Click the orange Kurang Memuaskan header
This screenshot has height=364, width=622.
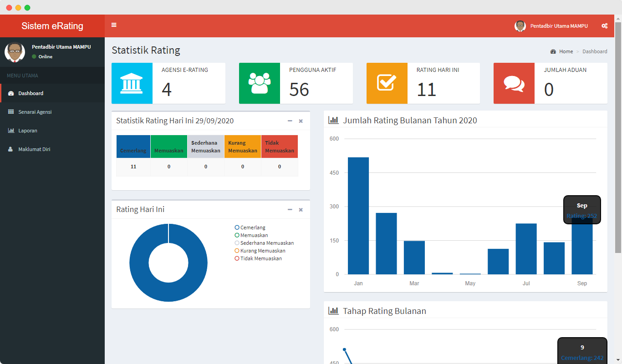(x=243, y=147)
